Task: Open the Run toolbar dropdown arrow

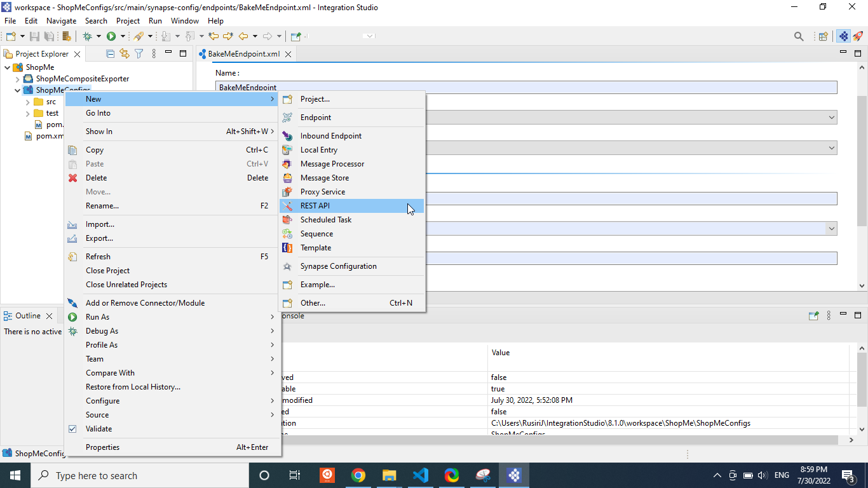Action: [122, 37]
